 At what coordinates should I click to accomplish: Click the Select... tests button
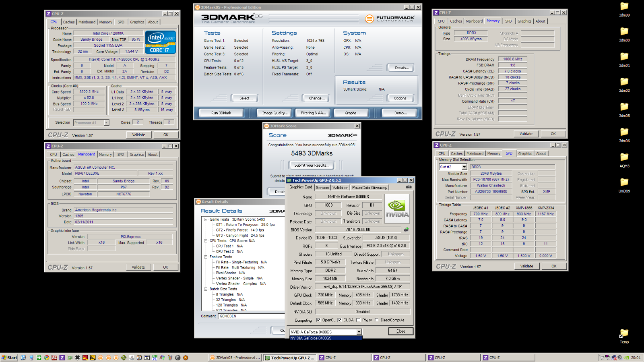[x=246, y=98]
